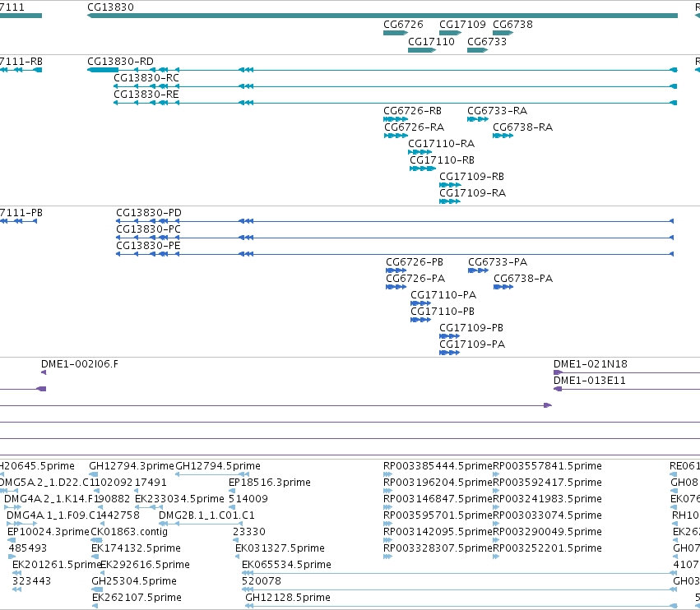Select protein CG13830-PE
700x610 pixels.
pos(395,254)
